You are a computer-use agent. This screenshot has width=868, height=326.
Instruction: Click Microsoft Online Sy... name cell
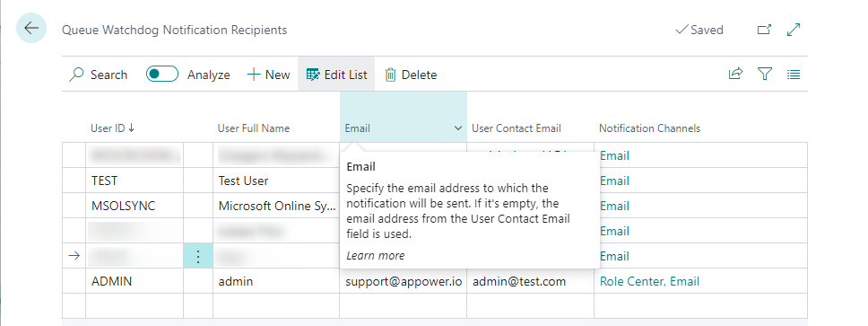275,206
